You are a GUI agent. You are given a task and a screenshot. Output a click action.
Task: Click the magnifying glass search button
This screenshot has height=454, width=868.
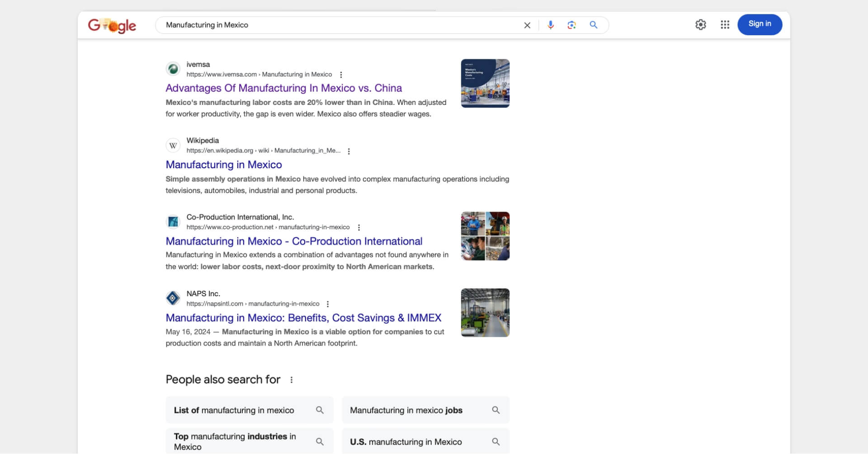(593, 25)
